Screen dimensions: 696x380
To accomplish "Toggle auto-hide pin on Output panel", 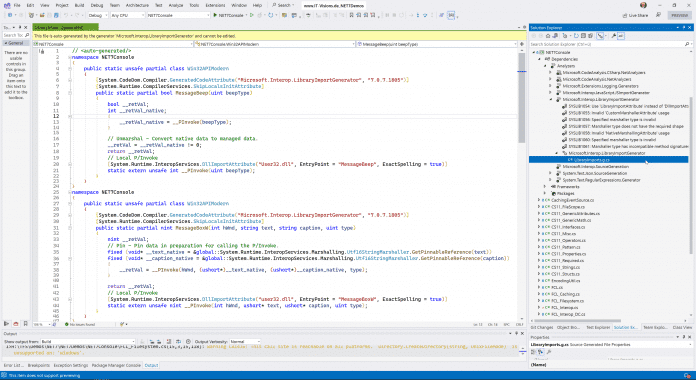I will [516, 333].
